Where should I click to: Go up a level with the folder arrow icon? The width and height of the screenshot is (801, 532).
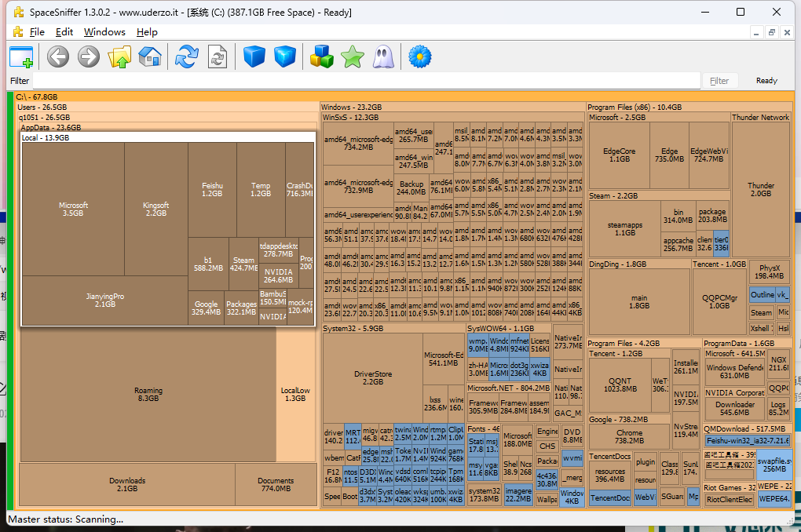(119, 56)
